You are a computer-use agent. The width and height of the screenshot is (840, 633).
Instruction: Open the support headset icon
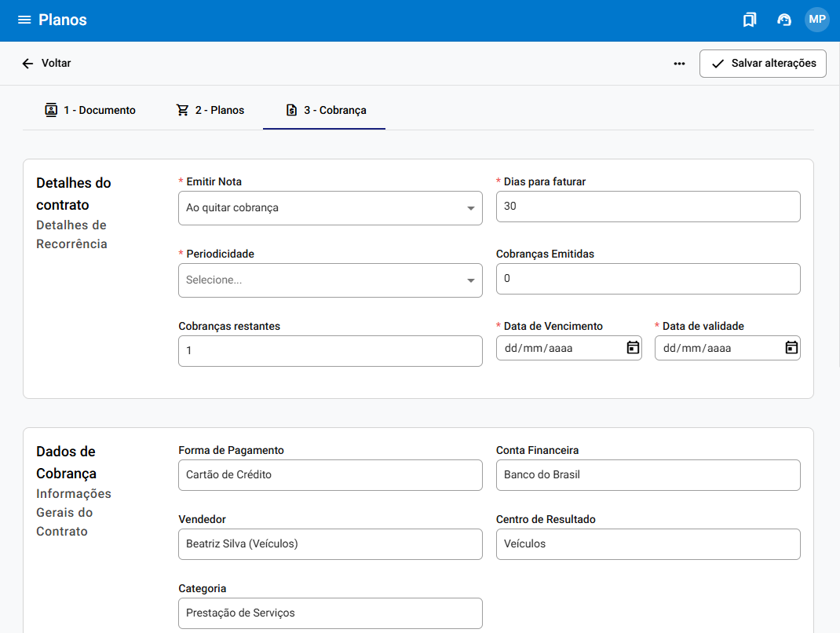[783, 20]
